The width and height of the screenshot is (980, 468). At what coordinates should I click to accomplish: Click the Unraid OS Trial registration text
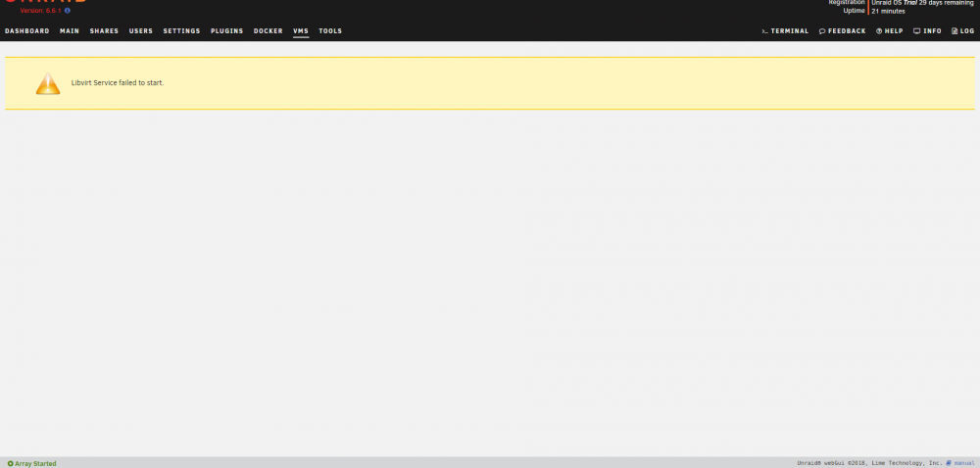pos(922,3)
